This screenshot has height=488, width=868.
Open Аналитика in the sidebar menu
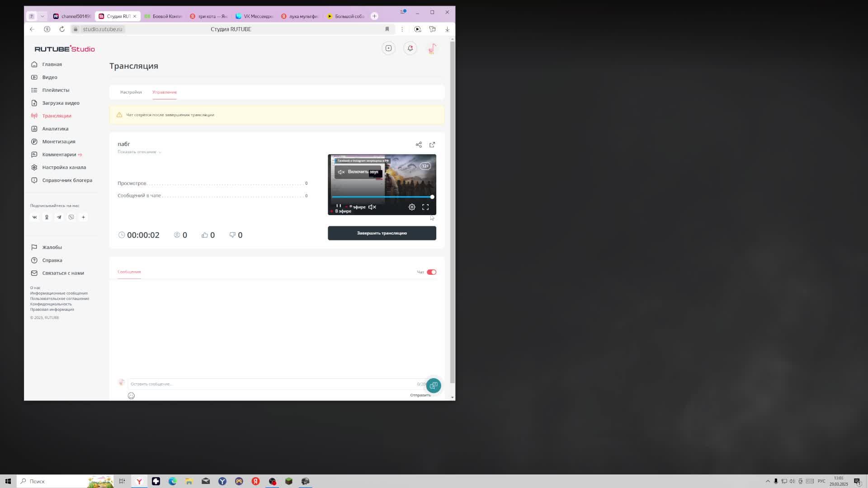pyautogui.click(x=55, y=129)
